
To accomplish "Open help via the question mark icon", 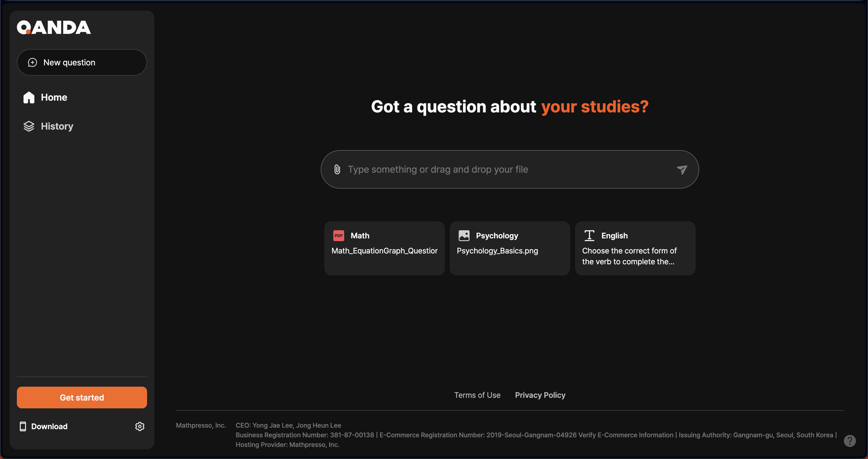I will [x=850, y=441].
